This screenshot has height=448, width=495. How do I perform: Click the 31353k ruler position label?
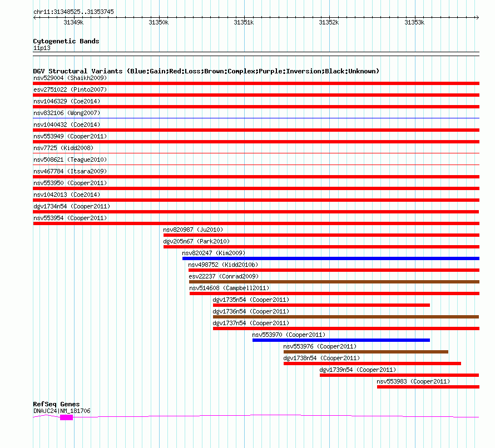(x=414, y=22)
